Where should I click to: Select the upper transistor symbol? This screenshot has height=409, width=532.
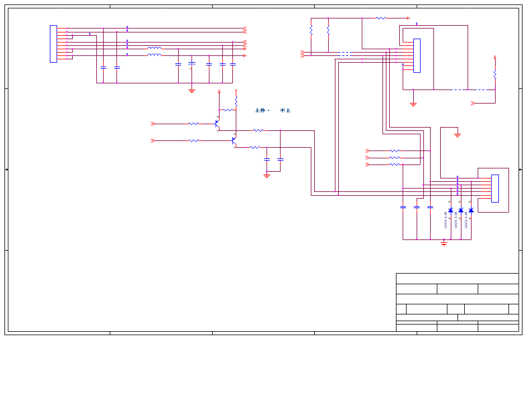(x=217, y=124)
